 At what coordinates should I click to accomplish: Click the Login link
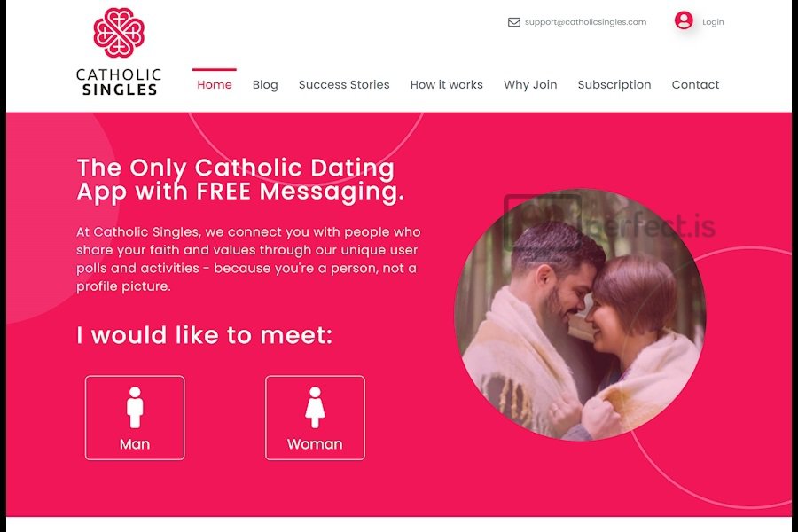click(x=713, y=22)
